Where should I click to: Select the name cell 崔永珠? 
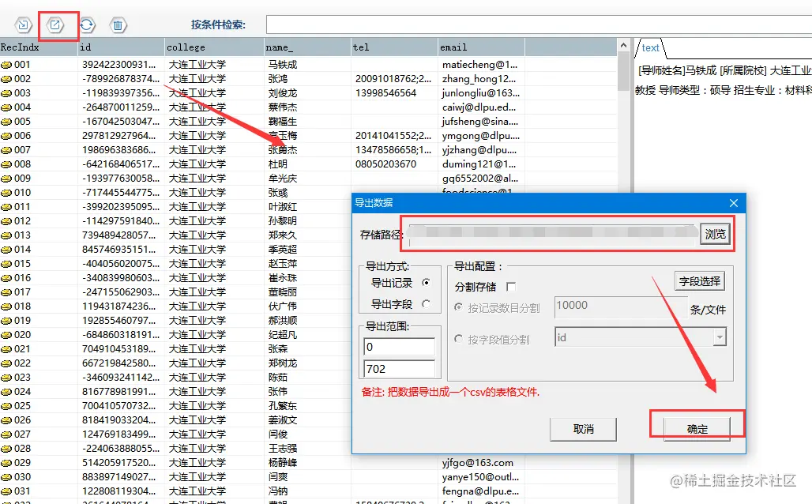point(283,278)
